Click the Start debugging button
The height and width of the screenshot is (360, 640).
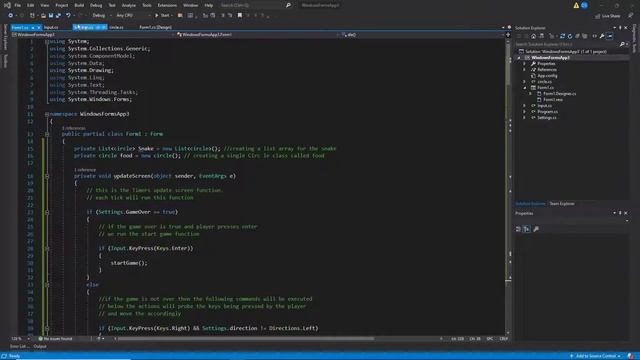(163, 16)
